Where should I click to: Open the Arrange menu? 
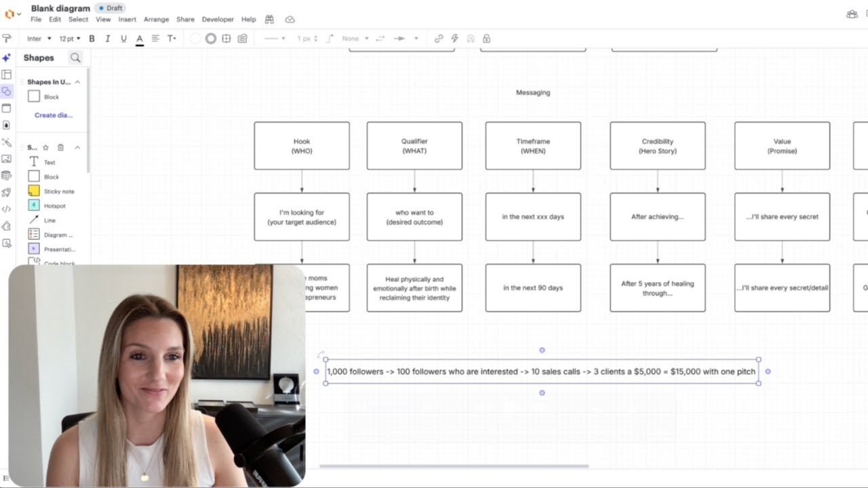tap(156, 20)
